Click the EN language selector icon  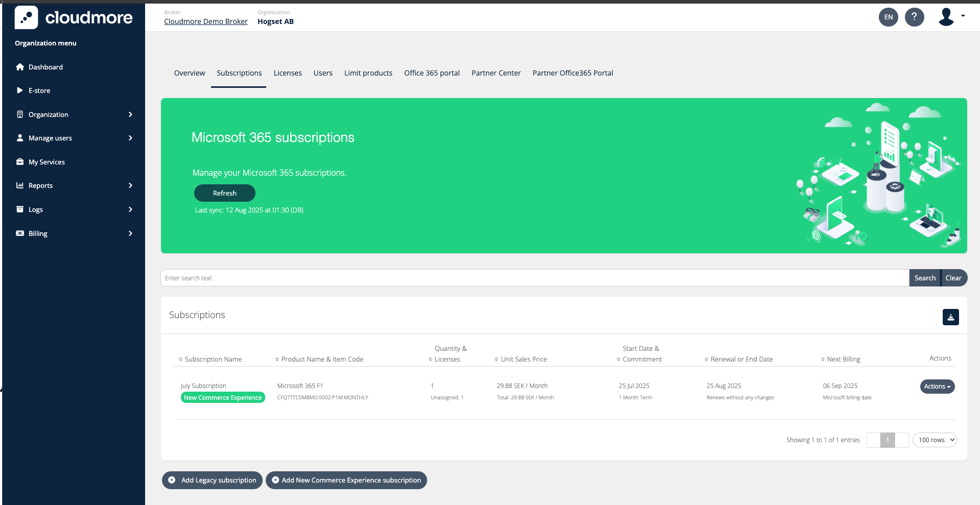(889, 17)
